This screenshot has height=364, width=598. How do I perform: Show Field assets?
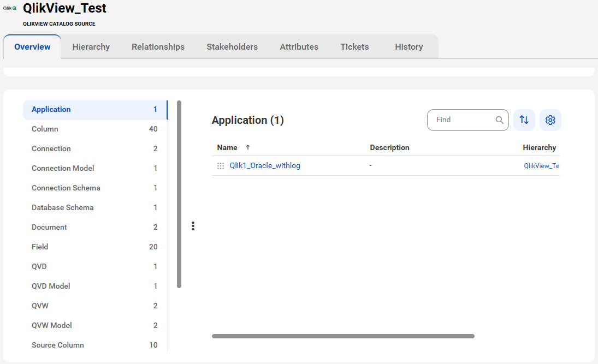click(94, 247)
